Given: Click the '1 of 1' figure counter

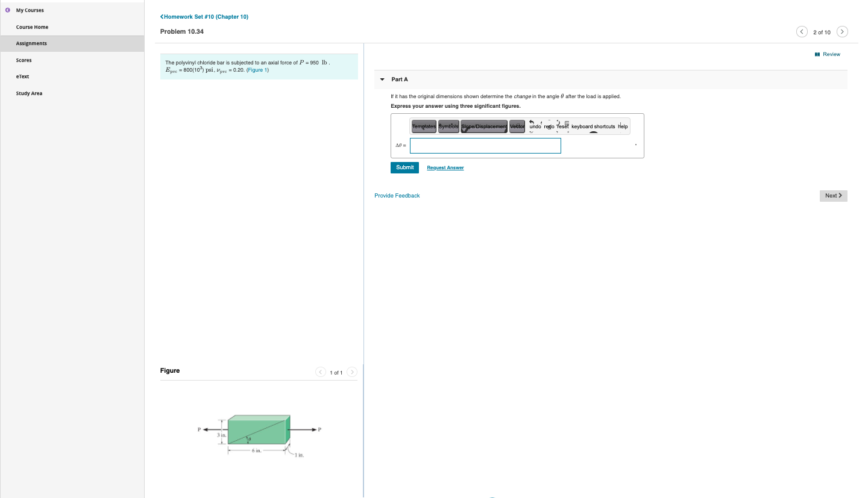Looking at the screenshot, I should pyautogui.click(x=336, y=373).
